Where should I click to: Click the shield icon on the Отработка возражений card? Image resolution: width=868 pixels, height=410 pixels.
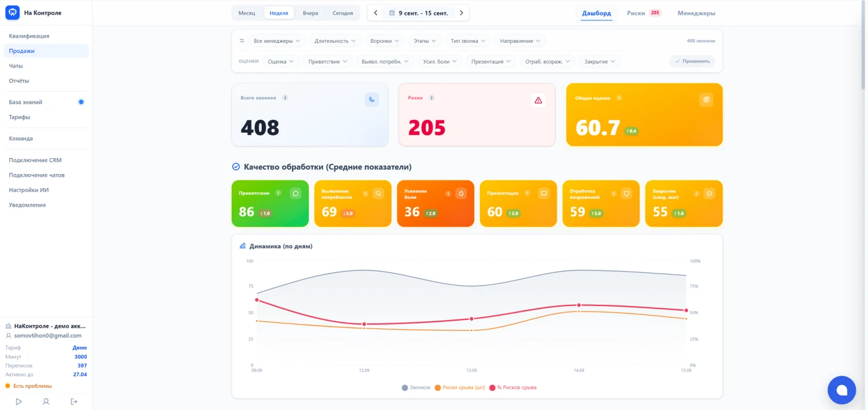click(x=627, y=193)
